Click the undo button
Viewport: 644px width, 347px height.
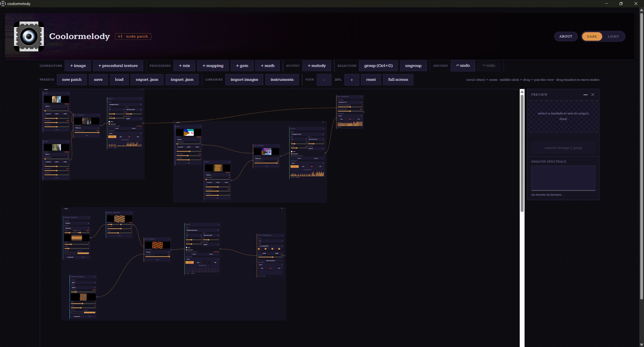coord(463,66)
